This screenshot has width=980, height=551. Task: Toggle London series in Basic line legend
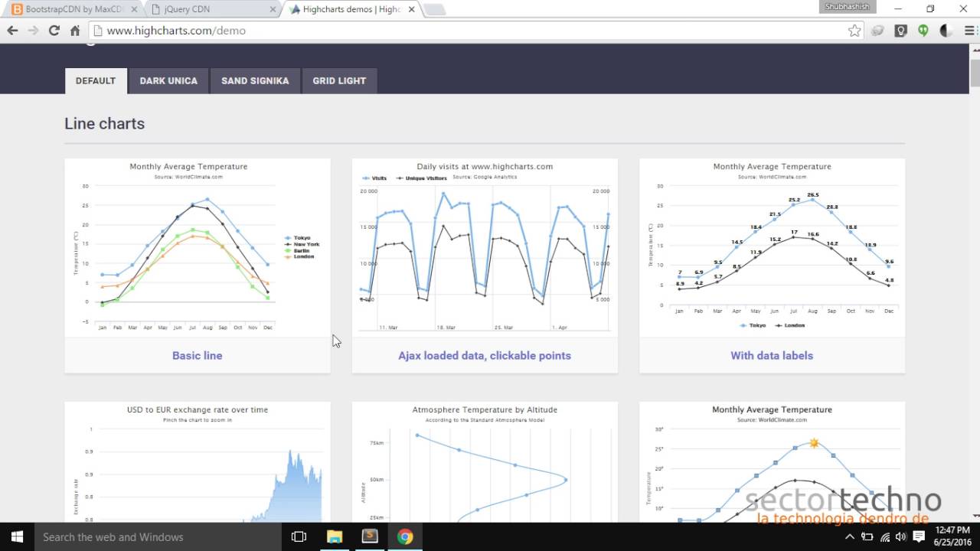[x=300, y=256]
